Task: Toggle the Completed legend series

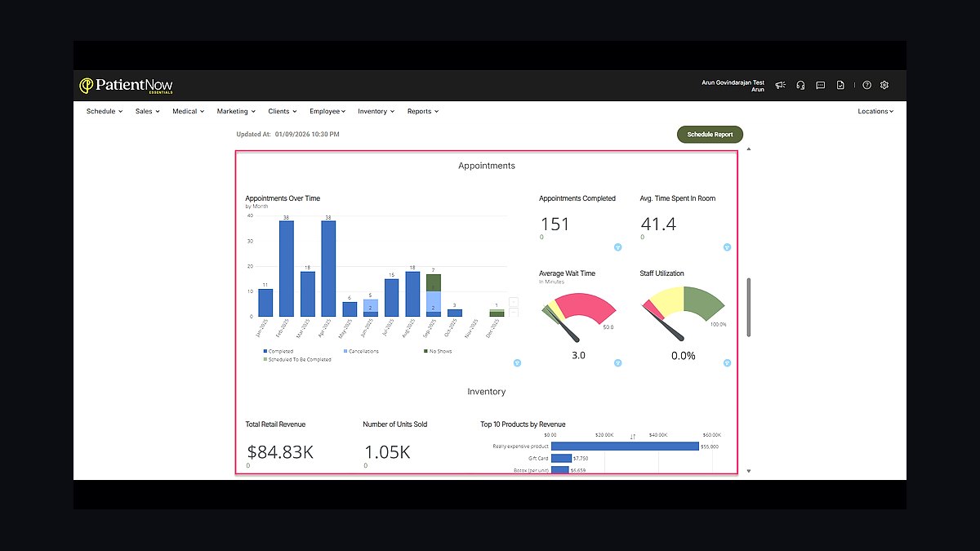Action: point(278,351)
